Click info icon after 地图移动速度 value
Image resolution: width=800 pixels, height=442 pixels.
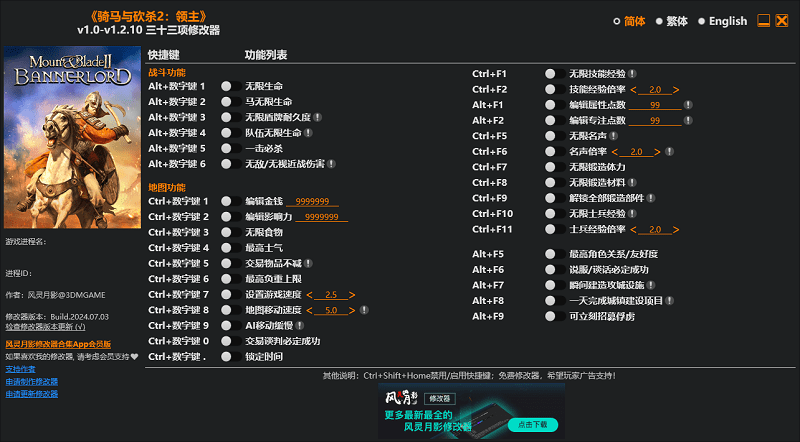364,310
